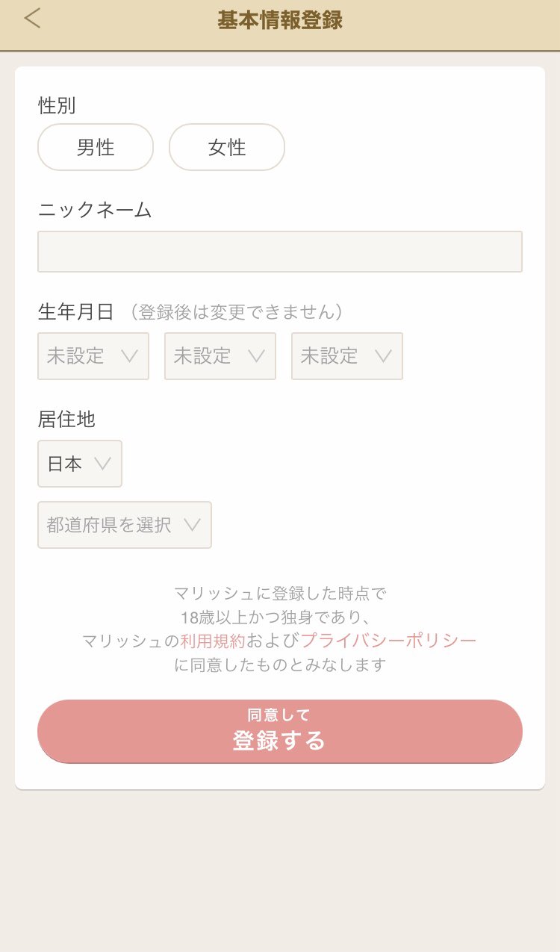Image resolution: width=560 pixels, height=952 pixels.
Task: Click the chevron on the last 未設定 birthdate box
Action: tap(384, 356)
